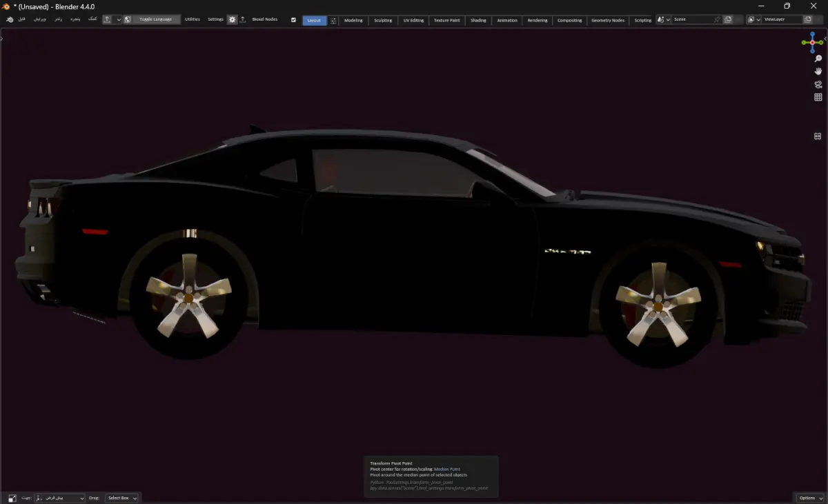The image size is (828, 504).
Task: Switch to the Texture Paint workspace tab
Action: [447, 21]
